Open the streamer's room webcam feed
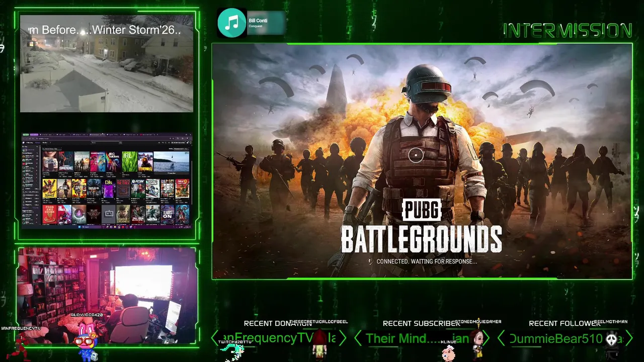The height and width of the screenshot is (362, 644). point(107,296)
